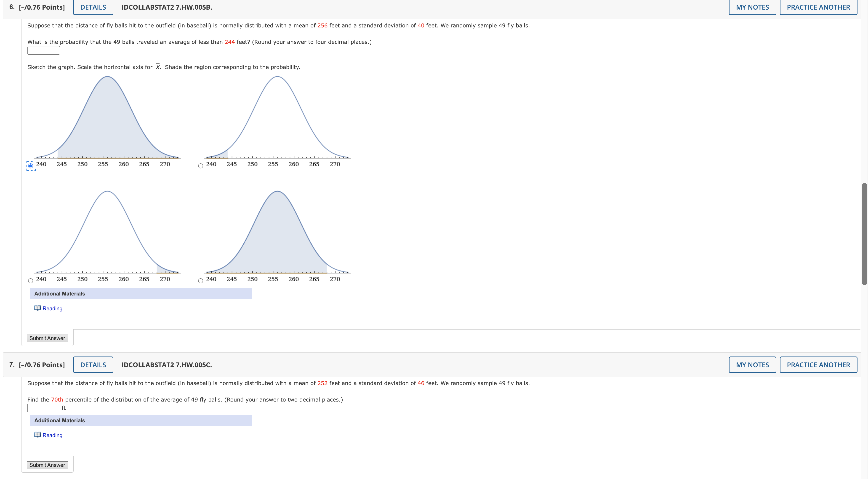
Task: Select the graph shaded right tail only
Action: pyautogui.click(x=31, y=281)
